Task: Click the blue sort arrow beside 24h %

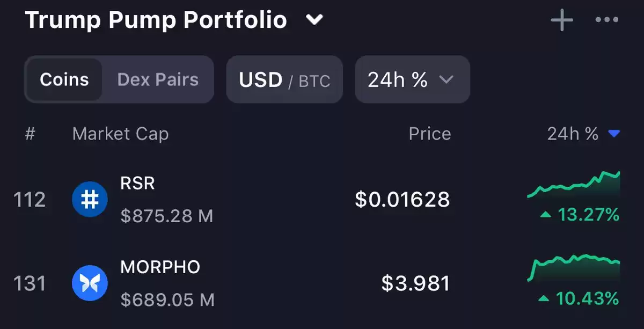Action: (614, 134)
